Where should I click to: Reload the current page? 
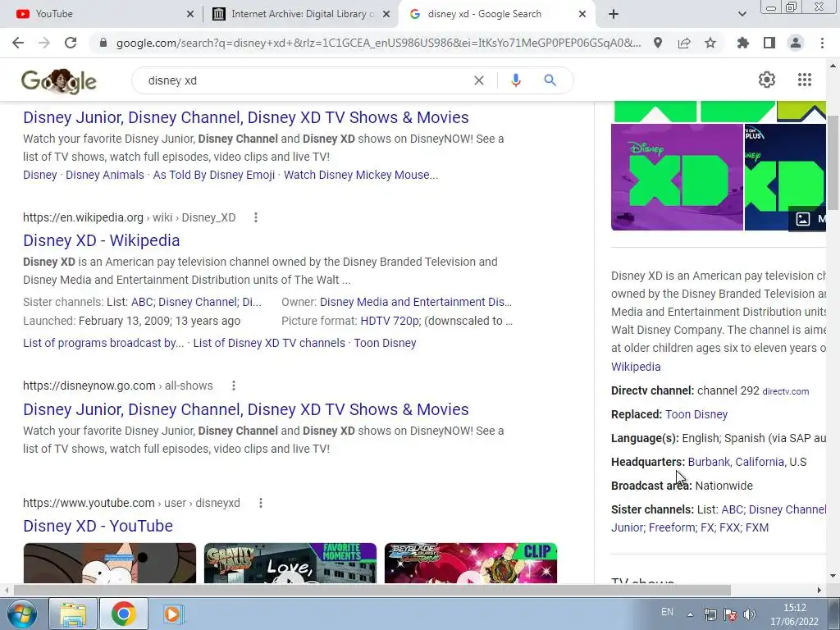(x=71, y=43)
